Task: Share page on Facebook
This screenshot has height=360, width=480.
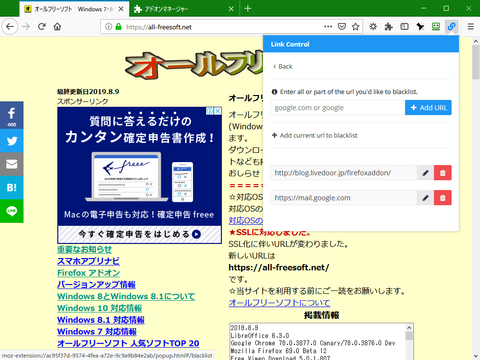Action: click(12, 115)
